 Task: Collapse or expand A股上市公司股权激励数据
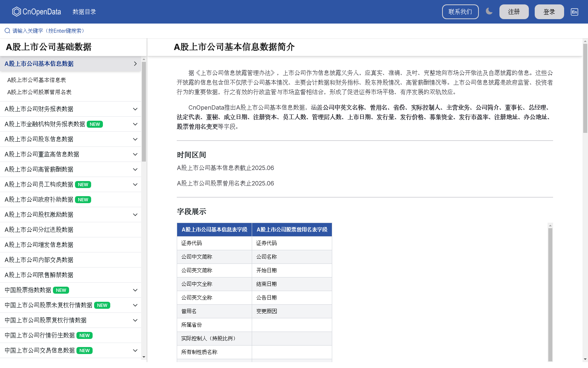(135, 215)
